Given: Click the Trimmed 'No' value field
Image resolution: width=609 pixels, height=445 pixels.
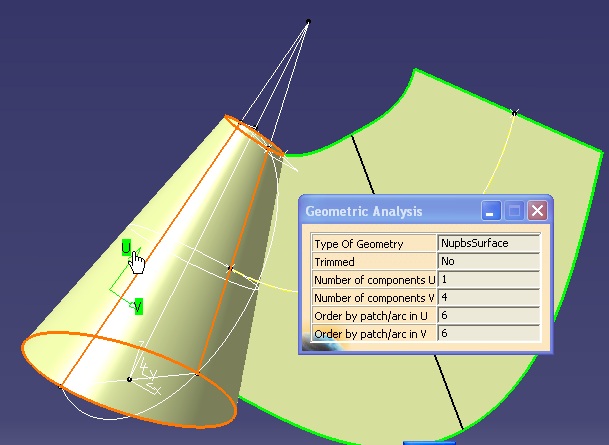Looking at the screenshot, I should click(489, 261).
